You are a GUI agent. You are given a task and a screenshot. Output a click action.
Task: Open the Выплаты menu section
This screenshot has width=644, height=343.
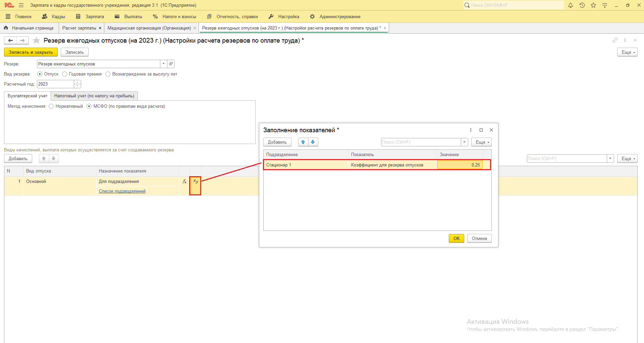pyautogui.click(x=128, y=16)
